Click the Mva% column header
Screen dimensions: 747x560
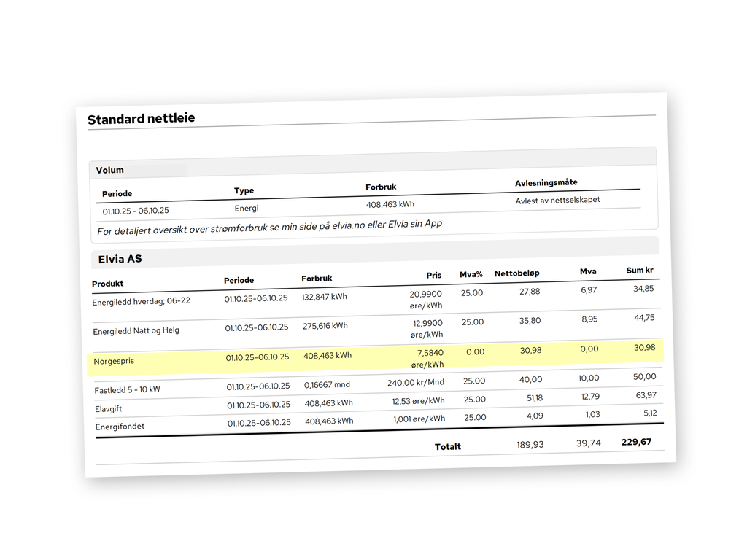[471, 274]
